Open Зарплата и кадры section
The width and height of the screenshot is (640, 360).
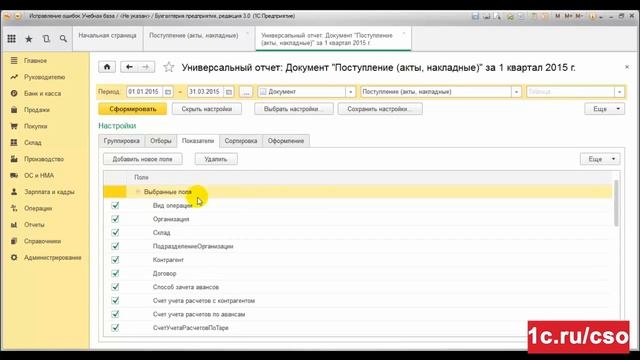[x=49, y=192]
